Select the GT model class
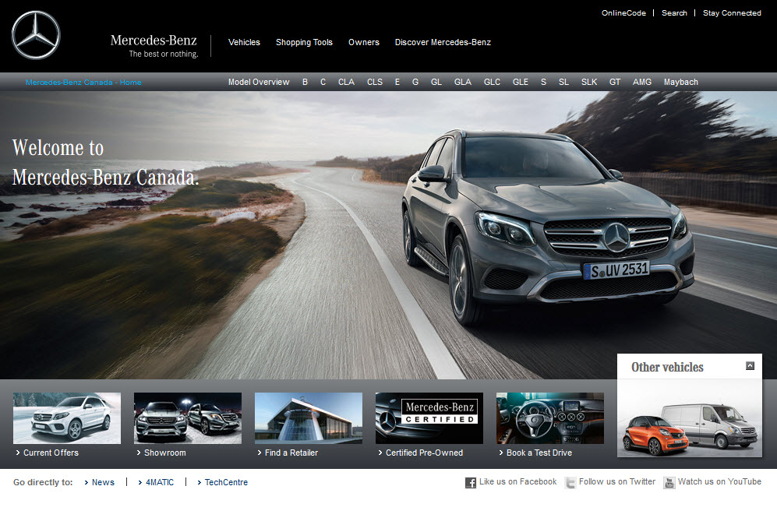Image resolution: width=777 pixels, height=532 pixels. coord(615,82)
